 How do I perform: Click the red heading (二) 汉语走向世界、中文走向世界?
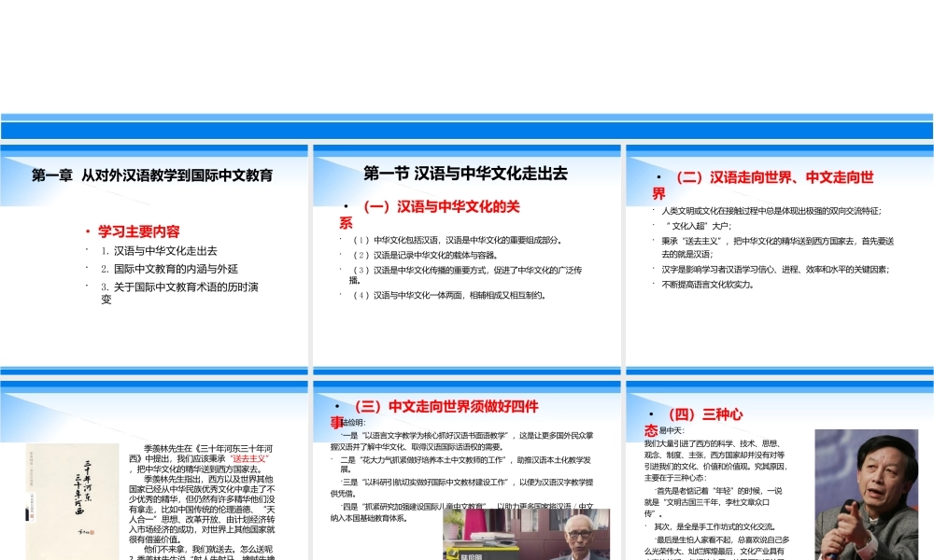coord(763,185)
